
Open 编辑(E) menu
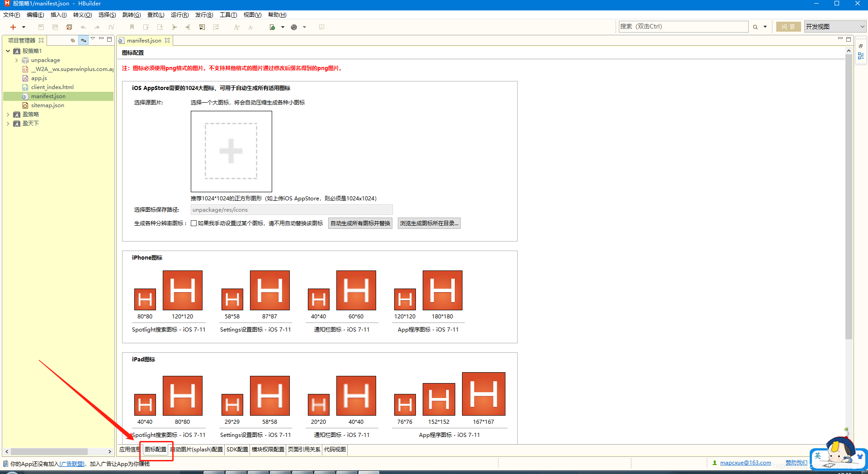click(35, 15)
